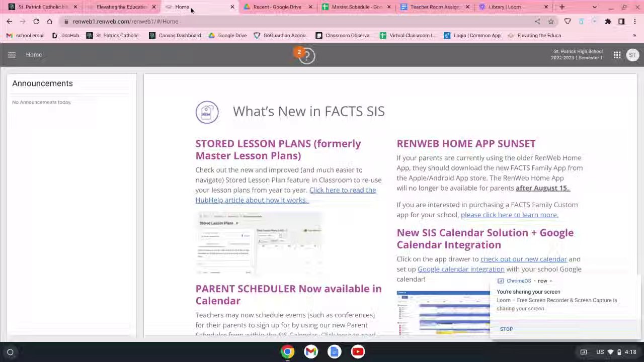
Task: Launch Google Docs from the shelf
Action: click(x=335, y=352)
